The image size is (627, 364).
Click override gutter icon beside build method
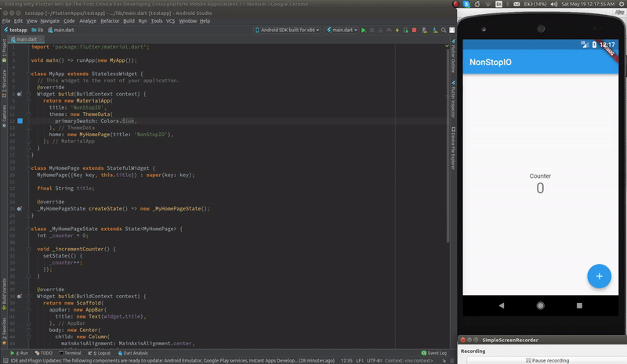point(20,94)
